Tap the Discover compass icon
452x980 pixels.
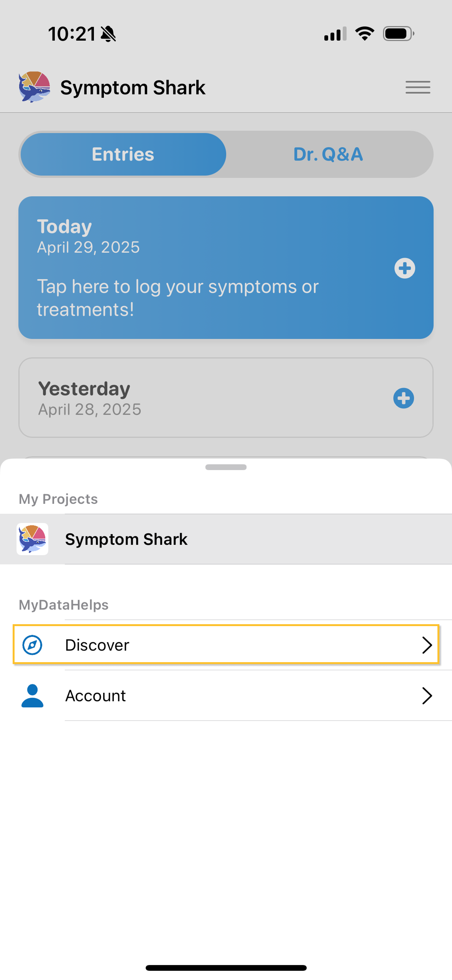click(33, 645)
